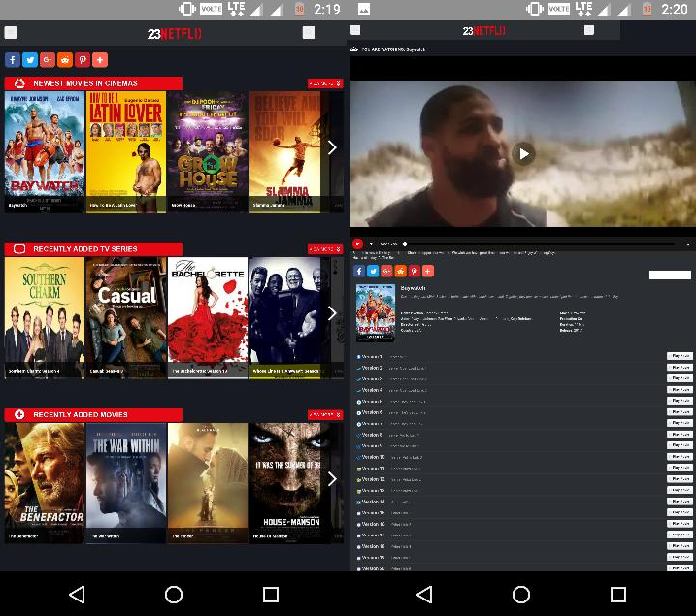Click the Newest Movies In Cinemas header
Image resolution: width=698 pixels, height=616 pixels.
pos(93,83)
